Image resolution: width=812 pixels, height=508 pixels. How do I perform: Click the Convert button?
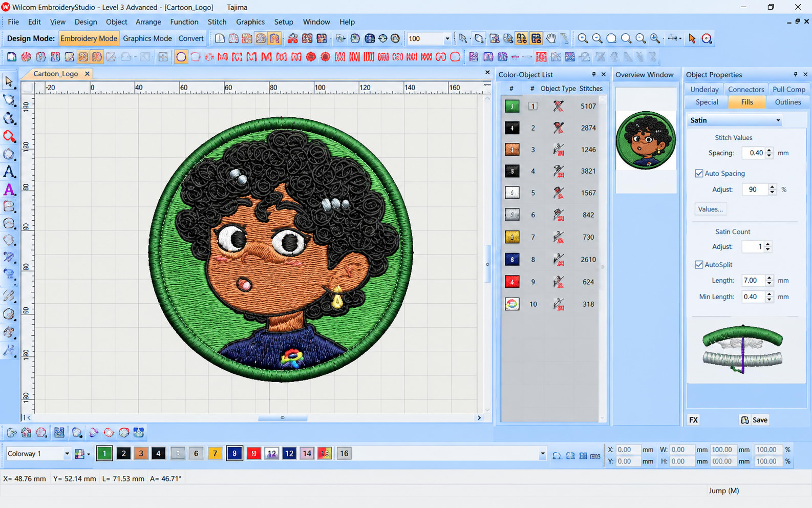coord(191,38)
